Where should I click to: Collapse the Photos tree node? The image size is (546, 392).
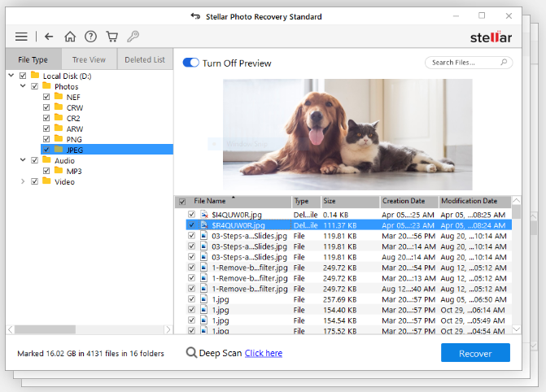point(23,85)
